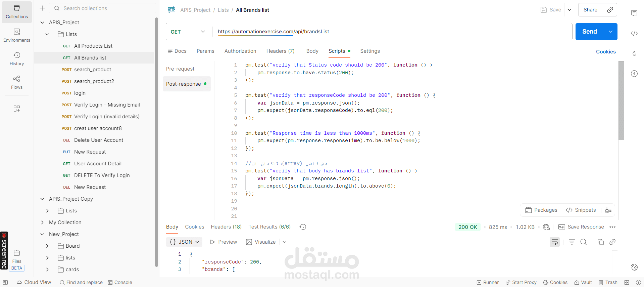
Task: Open the response Headers (18) tab
Action: tap(226, 227)
